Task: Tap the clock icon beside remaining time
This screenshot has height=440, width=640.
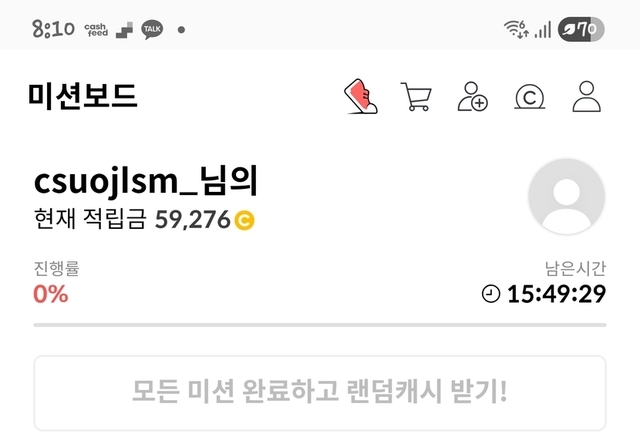Action: click(491, 294)
